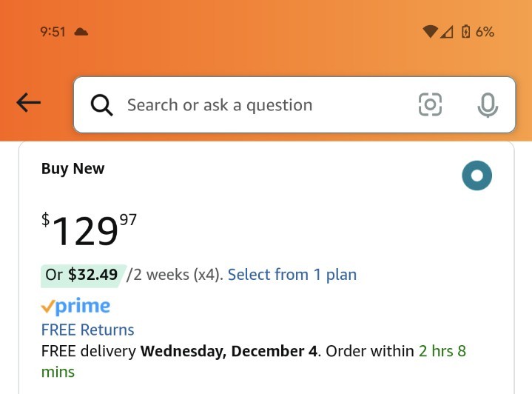Screen dimensions: 532x394
Task: Tap the battery charging icon
Action: (x=466, y=32)
